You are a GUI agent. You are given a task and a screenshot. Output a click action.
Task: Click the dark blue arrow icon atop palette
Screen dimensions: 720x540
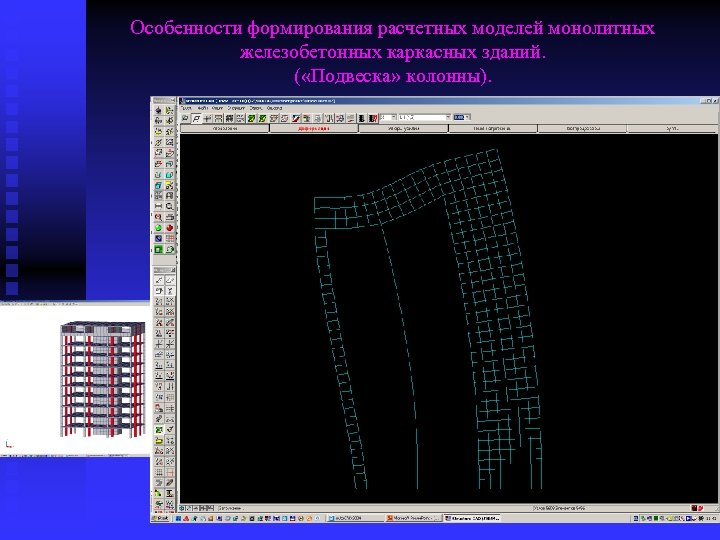[158, 111]
